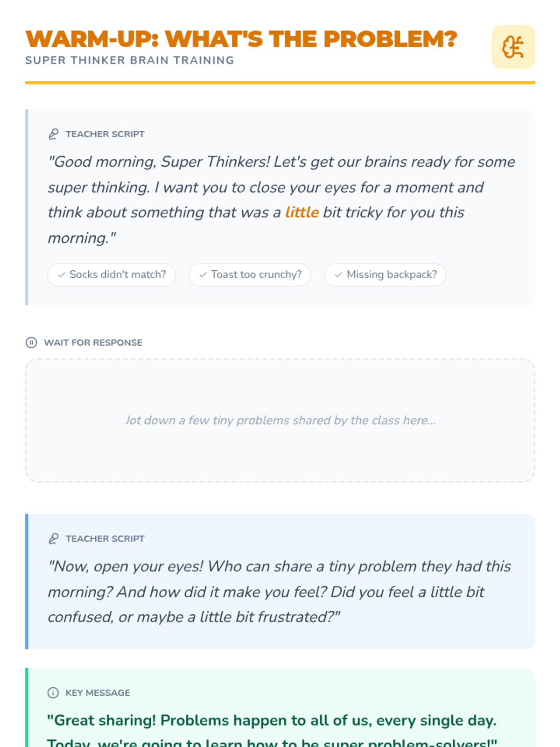Click the brain icon in the header
This screenshot has height=747, width=560.
pyautogui.click(x=513, y=47)
